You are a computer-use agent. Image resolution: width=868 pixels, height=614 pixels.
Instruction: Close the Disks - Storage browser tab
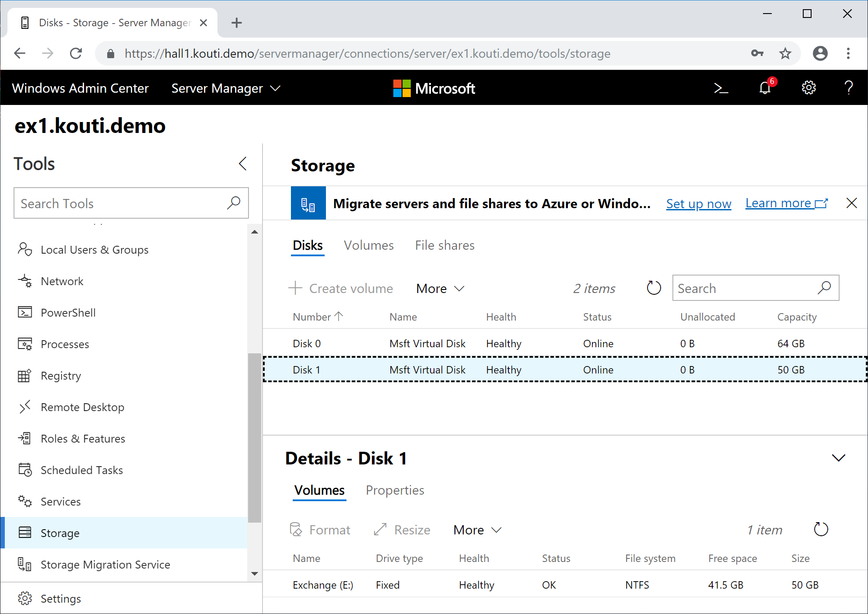203,23
